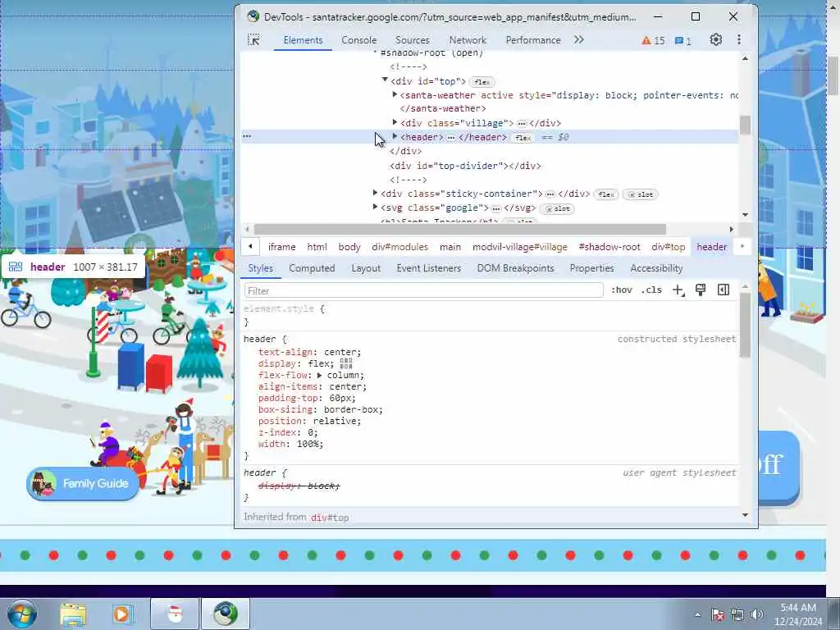This screenshot has width=840, height=630.
Task: Click the Elements horizontal scrollbar thumb
Action: tap(459, 230)
